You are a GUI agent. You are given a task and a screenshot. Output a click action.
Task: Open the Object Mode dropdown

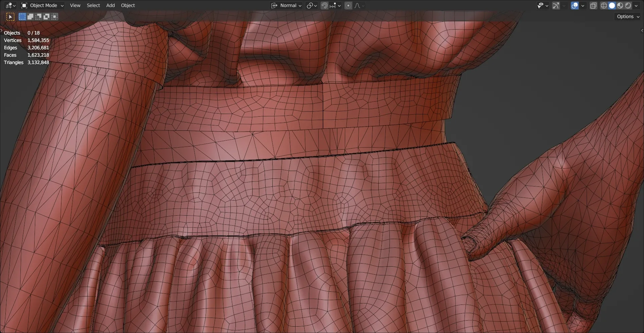tap(42, 5)
